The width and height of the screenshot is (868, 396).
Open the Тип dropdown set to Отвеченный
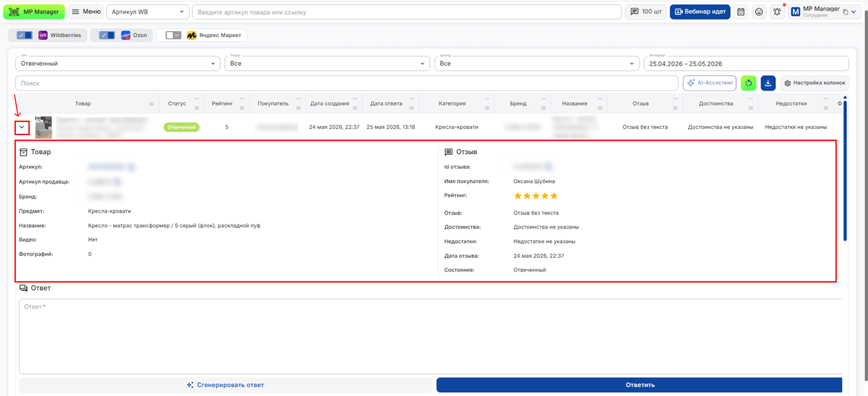118,63
